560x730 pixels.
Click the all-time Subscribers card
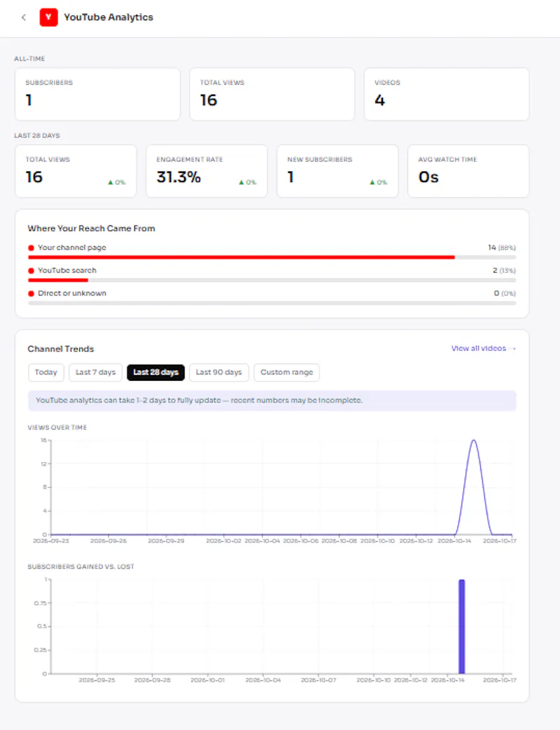click(97, 94)
